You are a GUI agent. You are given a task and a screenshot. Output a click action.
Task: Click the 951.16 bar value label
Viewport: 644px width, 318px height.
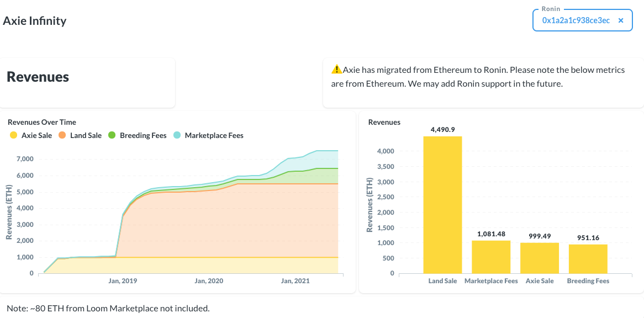coord(588,238)
